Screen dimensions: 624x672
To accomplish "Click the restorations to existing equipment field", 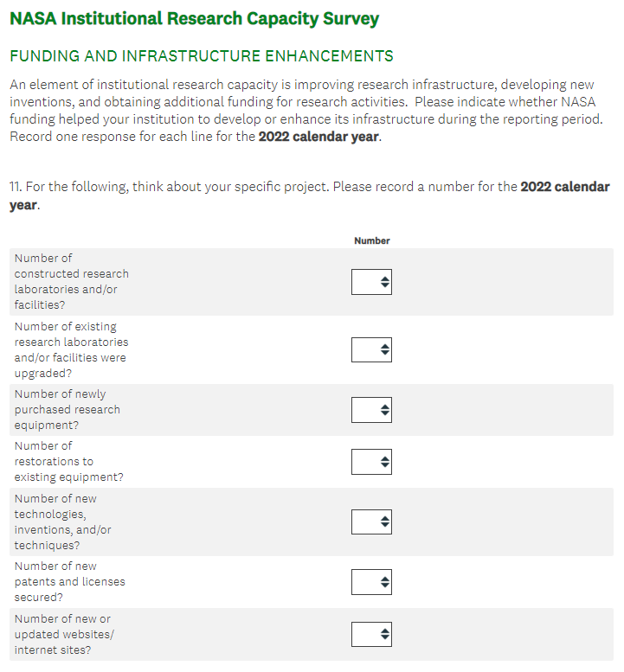I will coord(366,462).
